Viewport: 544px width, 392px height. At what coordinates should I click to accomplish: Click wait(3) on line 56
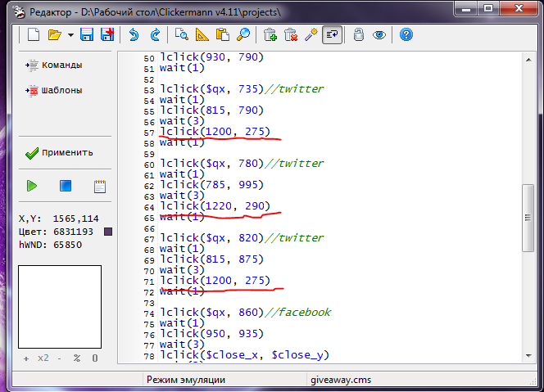(x=182, y=121)
